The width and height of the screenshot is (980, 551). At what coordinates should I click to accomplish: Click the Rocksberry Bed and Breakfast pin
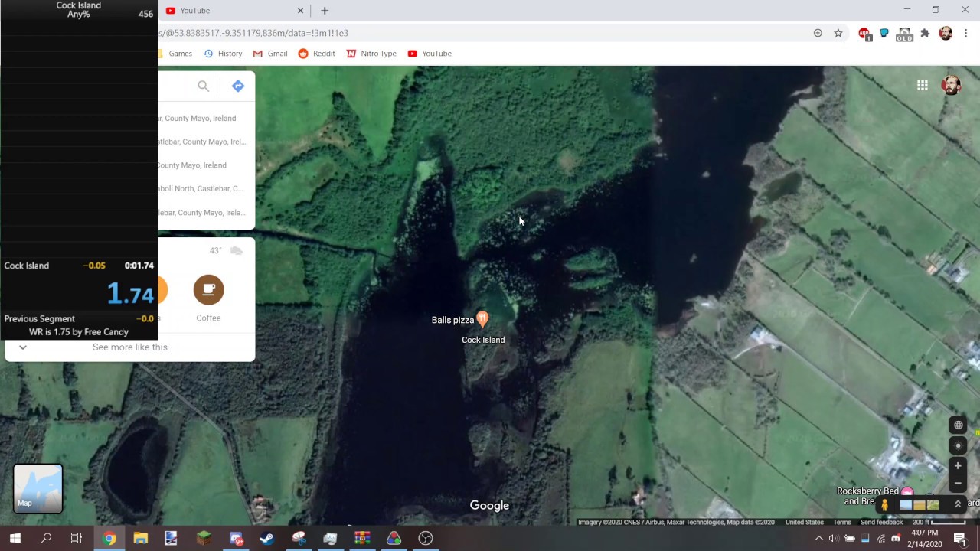pyautogui.click(x=907, y=492)
